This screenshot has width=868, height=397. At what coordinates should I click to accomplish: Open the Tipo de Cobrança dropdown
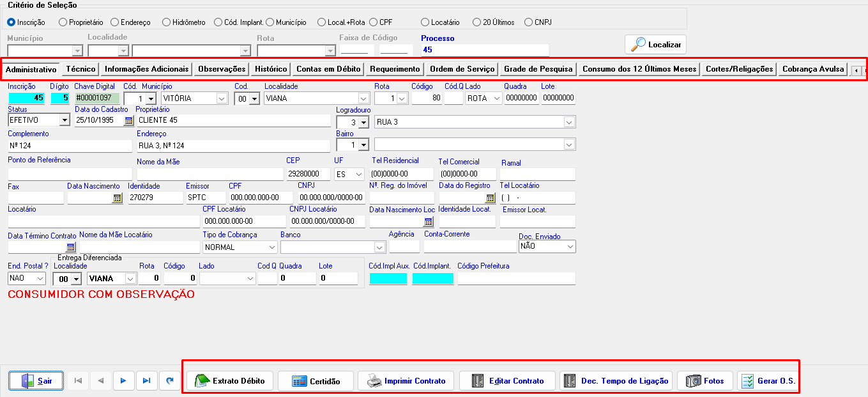(x=271, y=247)
